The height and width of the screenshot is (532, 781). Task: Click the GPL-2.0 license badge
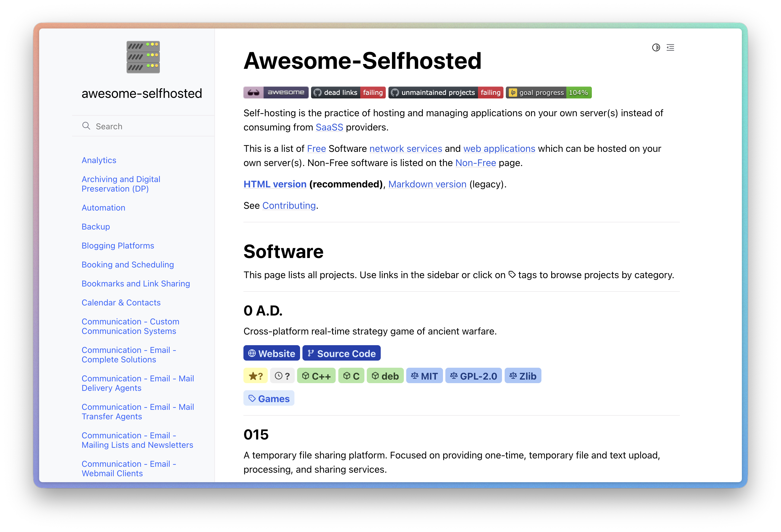coord(473,376)
